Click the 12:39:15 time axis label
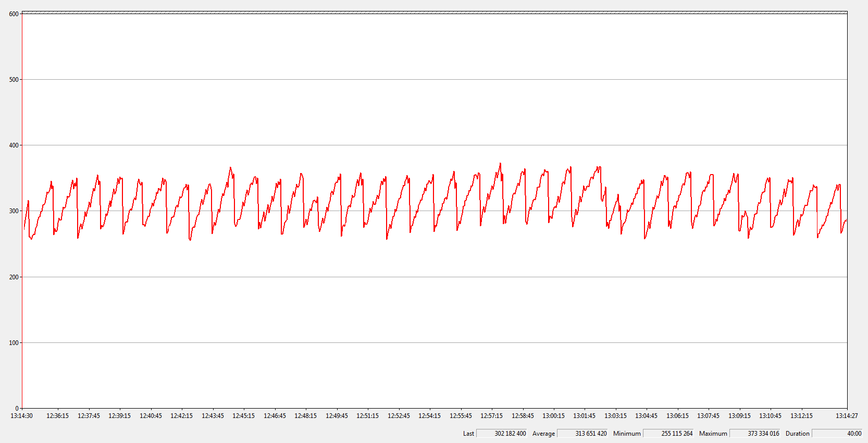868x443 pixels. [120, 416]
